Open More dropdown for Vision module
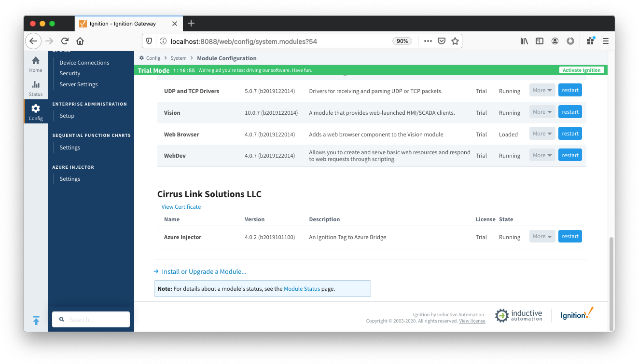The width and height of the screenshot is (638, 364). click(542, 112)
